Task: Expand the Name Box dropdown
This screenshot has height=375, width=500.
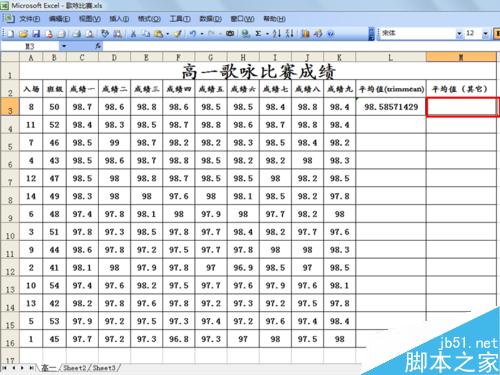Action: pyautogui.click(x=64, y=46)
